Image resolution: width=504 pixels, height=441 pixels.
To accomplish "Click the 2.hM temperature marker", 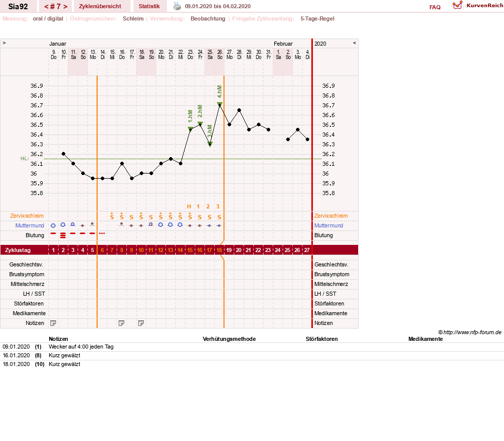I will [x=200, y=124].
